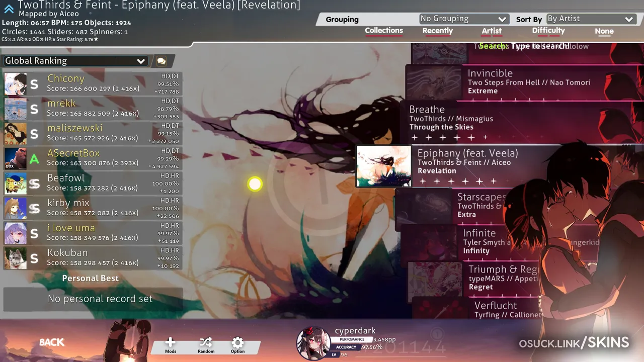Open Kokuban's score entry
Image resolution: width=644 pixels, height=362 pixels.
click(93, 258)
